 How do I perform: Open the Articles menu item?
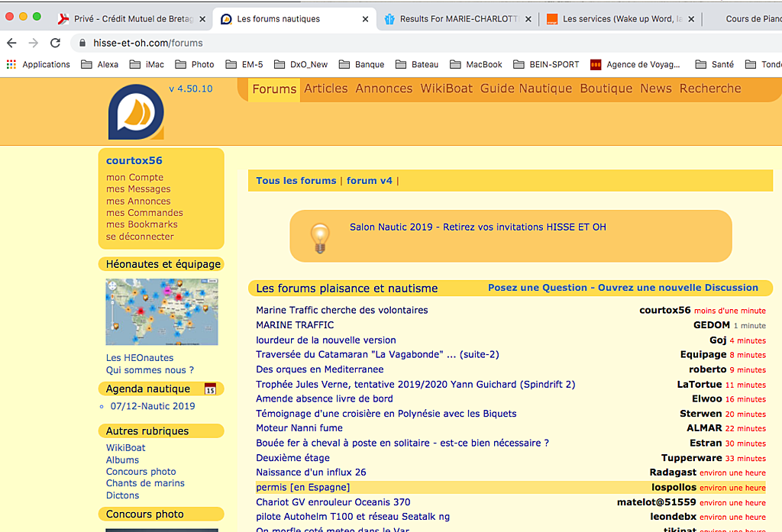[325, 89]
